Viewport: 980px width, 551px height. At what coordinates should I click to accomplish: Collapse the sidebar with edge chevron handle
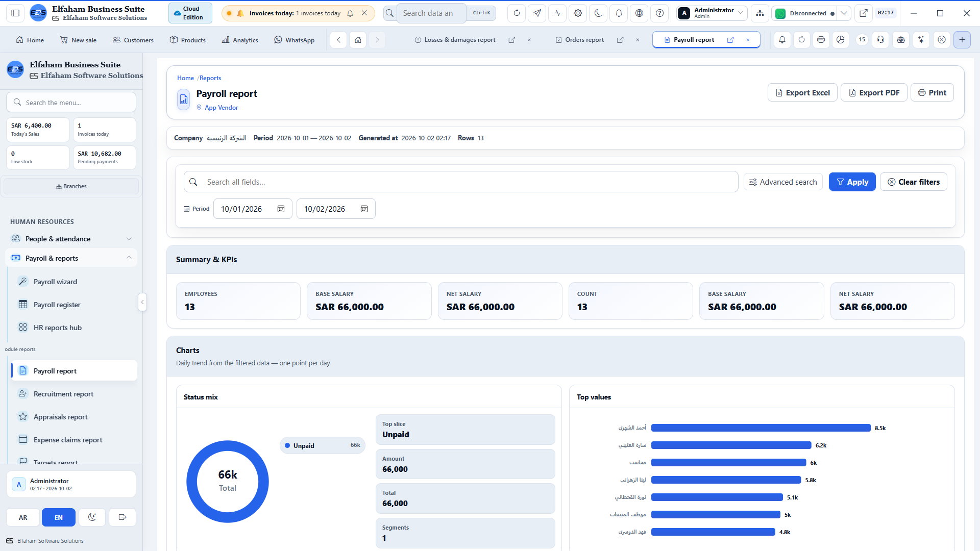tap(142, 302)
